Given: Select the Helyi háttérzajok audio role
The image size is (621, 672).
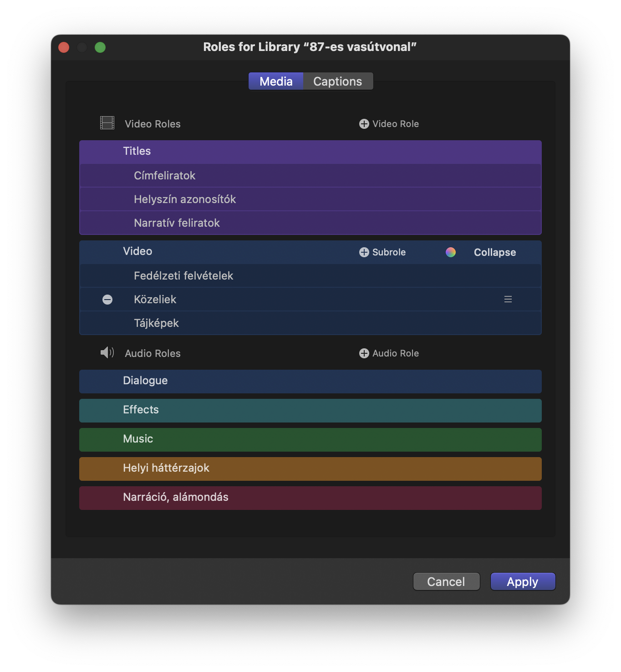Looking at the screenshot, I should [310, 468].
